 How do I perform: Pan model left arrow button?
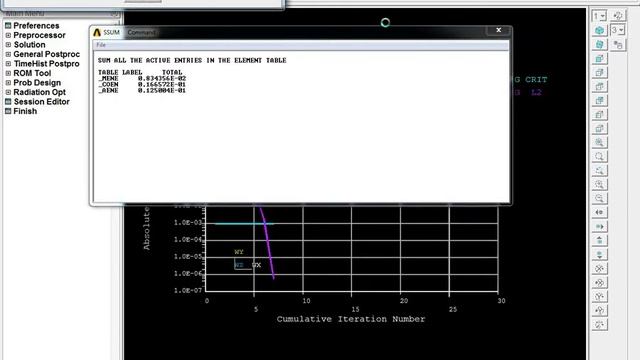click(599, 212)
